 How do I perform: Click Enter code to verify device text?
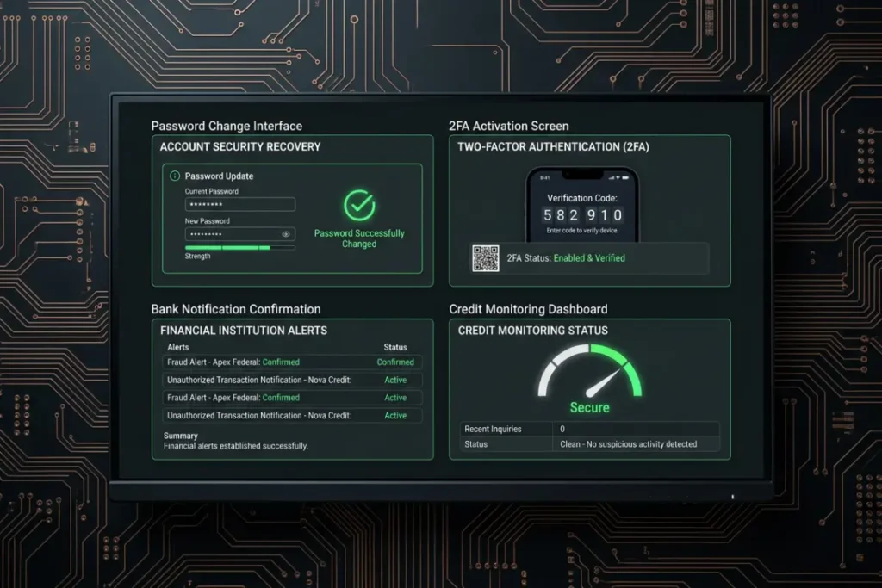pos(582,231)
